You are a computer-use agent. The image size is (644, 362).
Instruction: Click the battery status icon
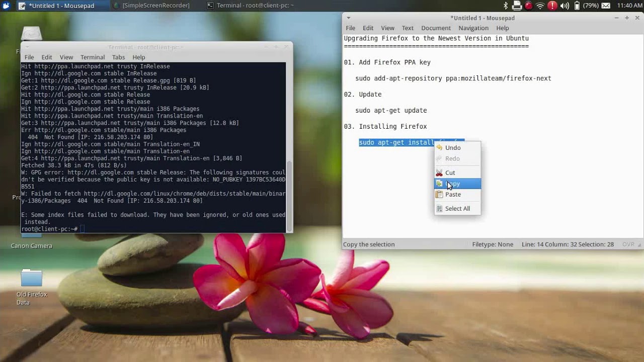[577, 6]
